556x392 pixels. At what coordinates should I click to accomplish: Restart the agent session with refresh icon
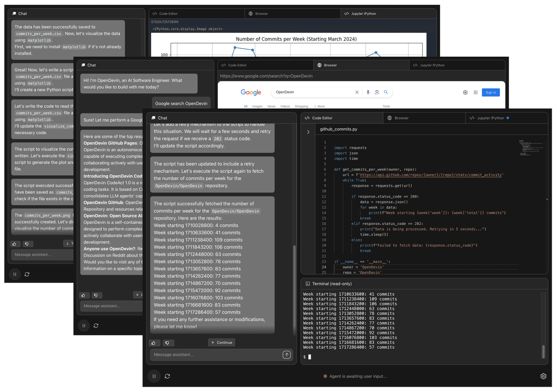pyautogui.click(x=167, y=376)
